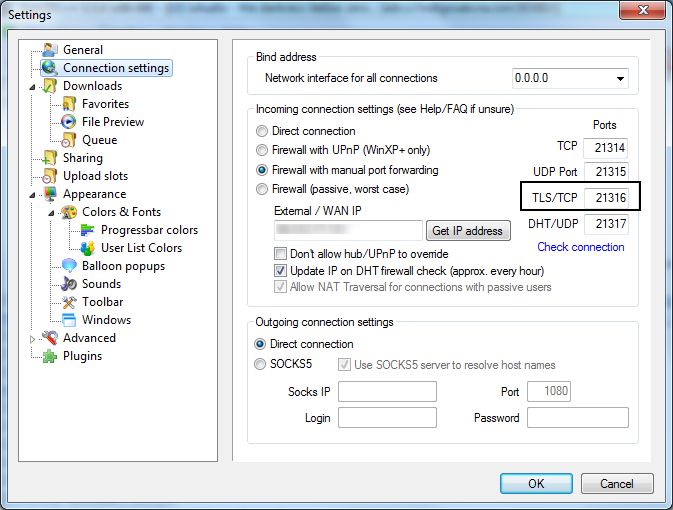Open the Plugins settings page
673x510 pixels.
point(82,356)
